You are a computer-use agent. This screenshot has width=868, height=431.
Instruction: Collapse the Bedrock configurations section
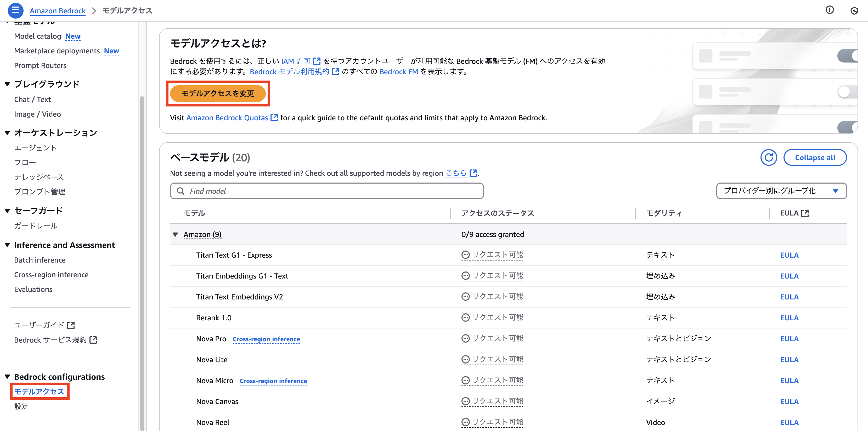[x=7, y=377]
